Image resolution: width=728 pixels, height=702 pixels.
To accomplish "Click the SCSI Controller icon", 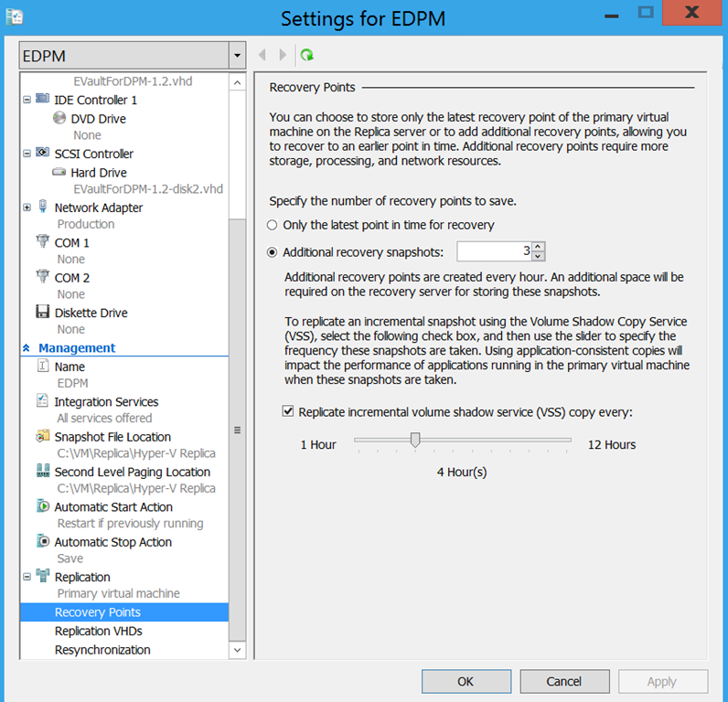I will point(42,153).
